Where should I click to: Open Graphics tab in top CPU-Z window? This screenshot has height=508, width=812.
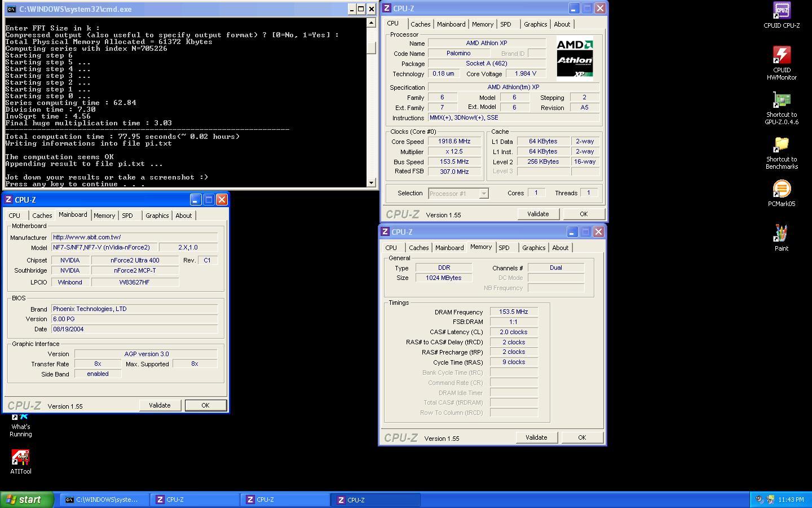(535, 24)
